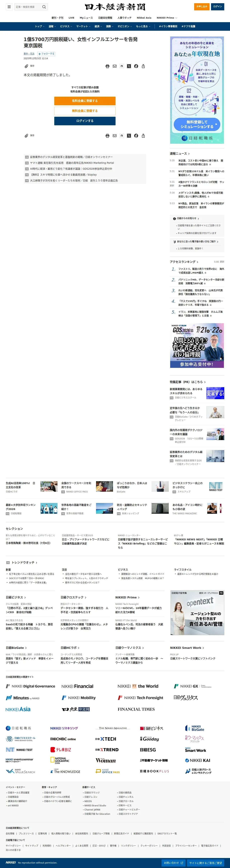
Task: Share to Facebook from the top share bar
Action: coord(136,66)
